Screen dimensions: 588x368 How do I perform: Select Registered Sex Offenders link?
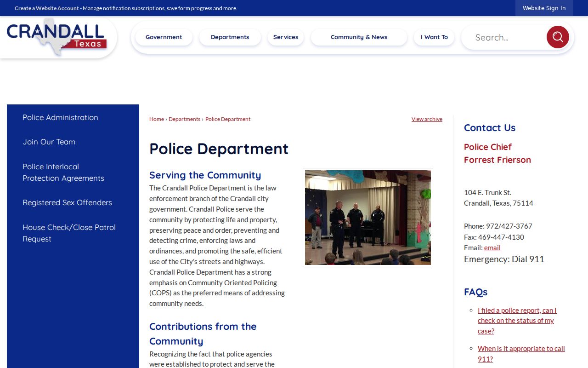[67, 202]
